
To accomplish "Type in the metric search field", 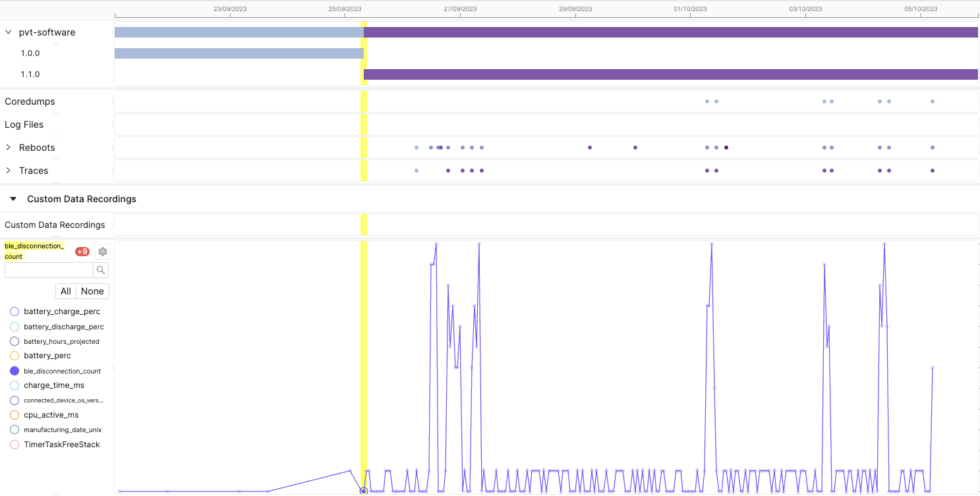I will tap(49, 270).
